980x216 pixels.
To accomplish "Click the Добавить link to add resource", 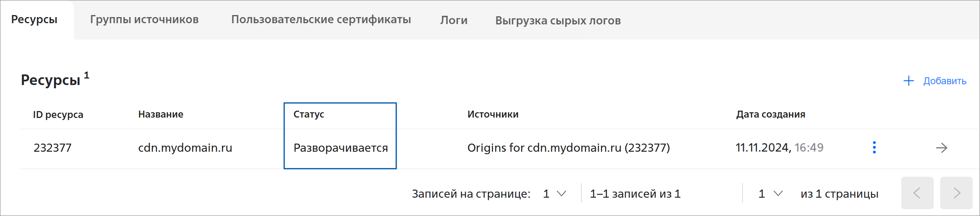I will 945,81.
